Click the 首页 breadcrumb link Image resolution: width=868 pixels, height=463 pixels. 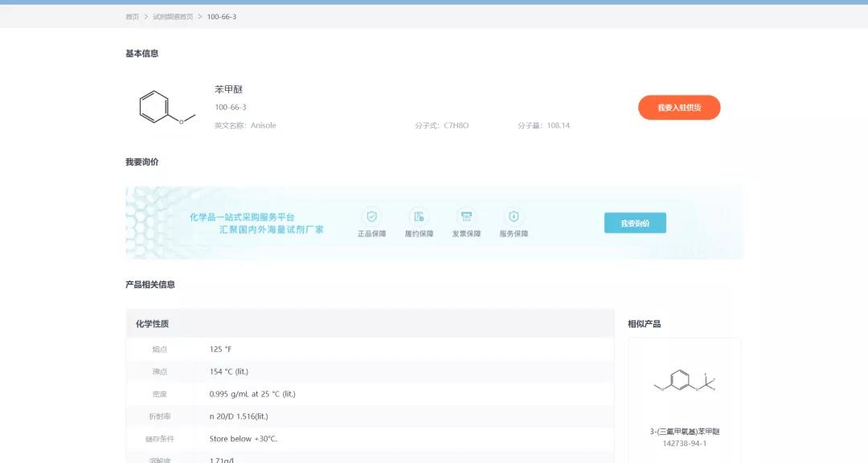(132, 17)
